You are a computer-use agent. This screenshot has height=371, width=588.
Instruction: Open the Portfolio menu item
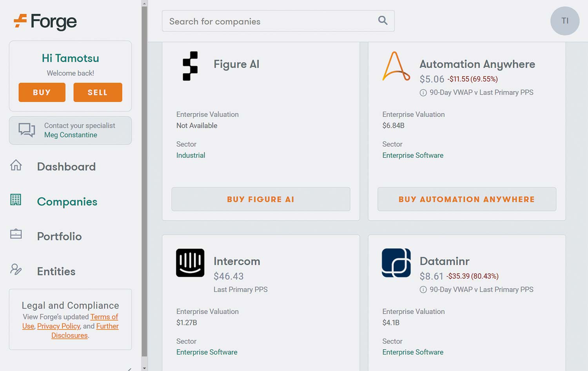(60, 236)
